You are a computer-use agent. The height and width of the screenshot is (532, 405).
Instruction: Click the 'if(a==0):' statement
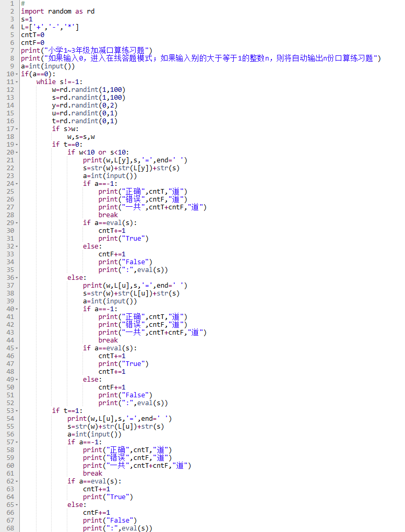[x=38, y=74]
